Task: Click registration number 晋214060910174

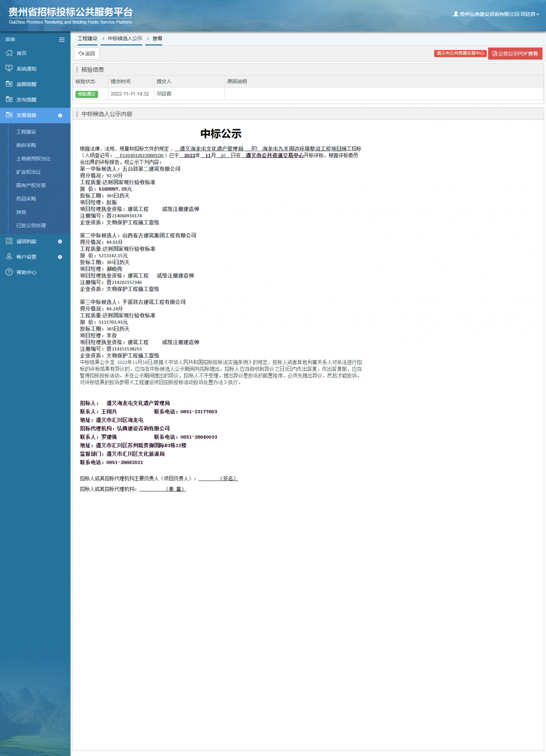Action: point(111,216)
